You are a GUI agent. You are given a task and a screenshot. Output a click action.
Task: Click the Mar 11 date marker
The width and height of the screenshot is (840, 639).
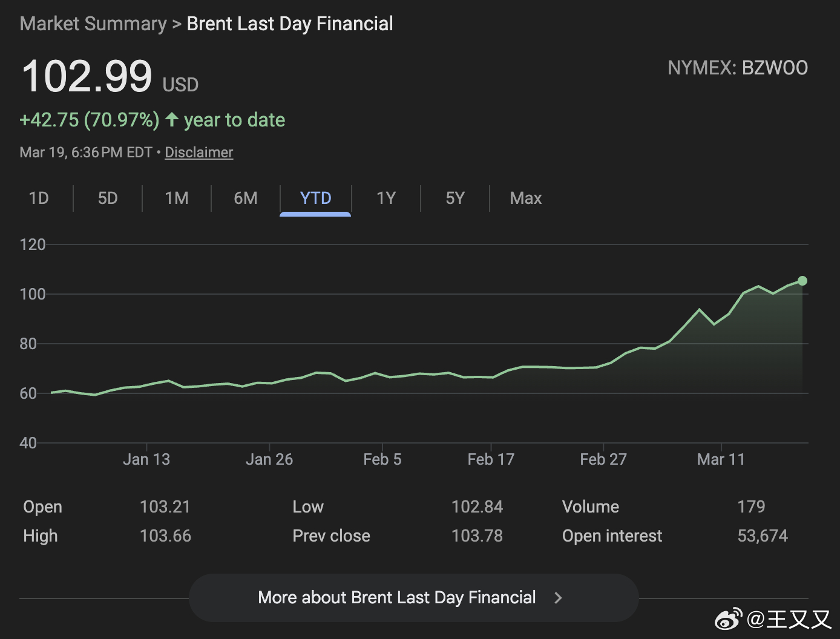[721, 459]
